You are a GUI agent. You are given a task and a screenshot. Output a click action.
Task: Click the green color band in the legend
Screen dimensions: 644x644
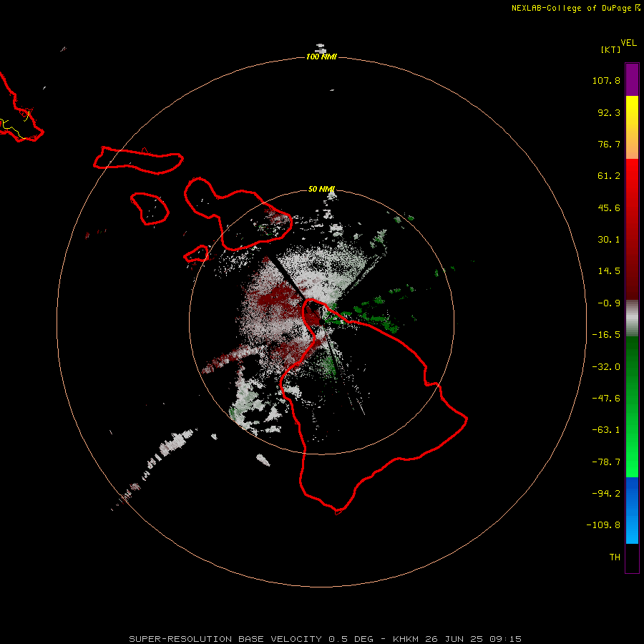632,406
